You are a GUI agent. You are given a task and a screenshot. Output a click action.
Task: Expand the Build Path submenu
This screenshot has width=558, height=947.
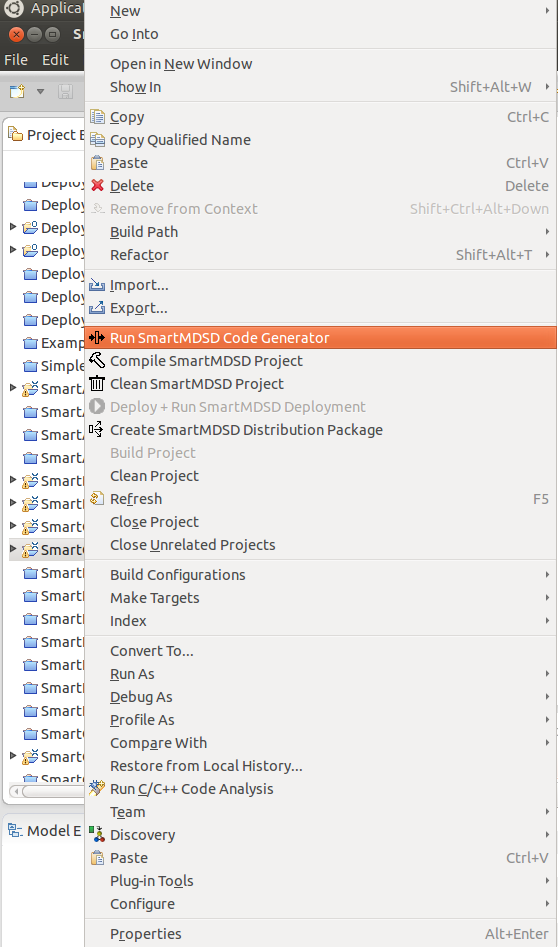pos(320,232)
